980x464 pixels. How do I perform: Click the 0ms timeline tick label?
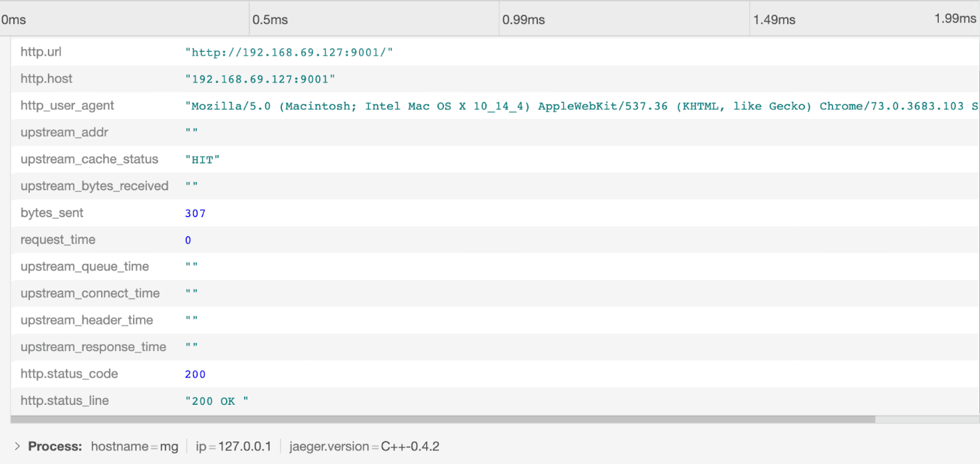[x=14, y=19]
